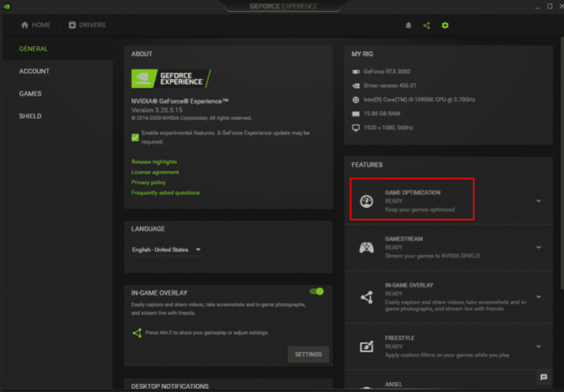564x392 pixels.
Task: Select Account in the left sidebar
Action: [x=34, y=71]
